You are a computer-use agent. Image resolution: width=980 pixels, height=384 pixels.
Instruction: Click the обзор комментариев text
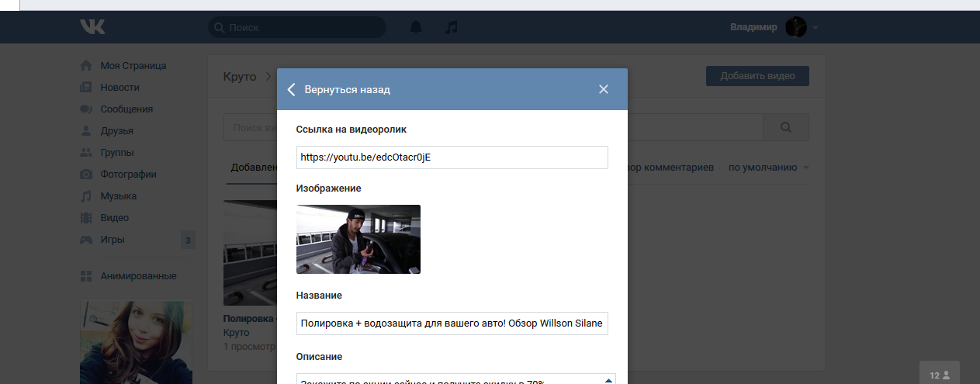tap(670, 168)
